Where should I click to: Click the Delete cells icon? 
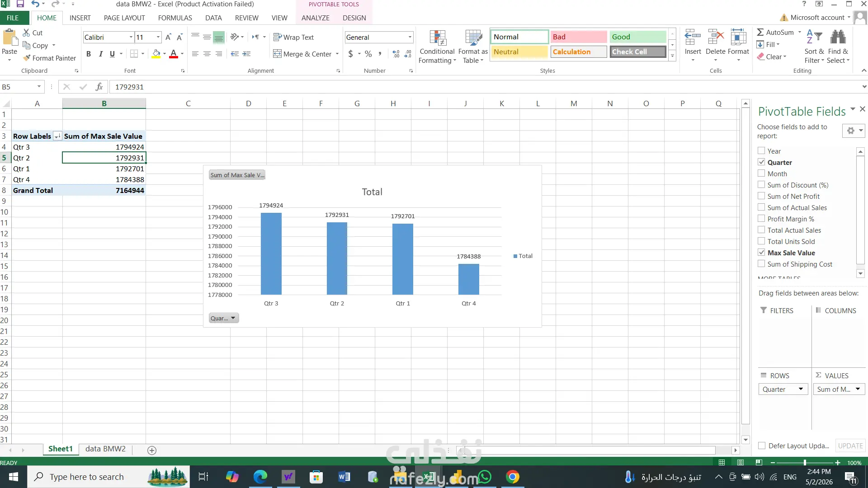click(x=716, y=37)
